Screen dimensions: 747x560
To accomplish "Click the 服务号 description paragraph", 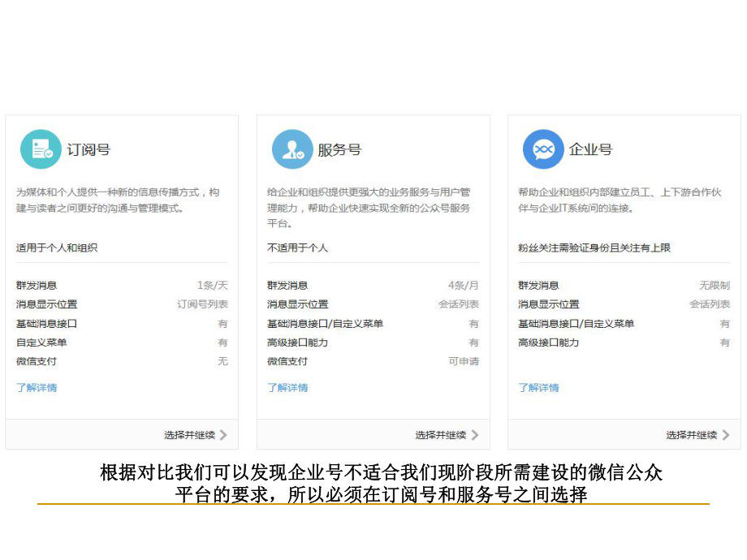I will [x=369, y=208].
